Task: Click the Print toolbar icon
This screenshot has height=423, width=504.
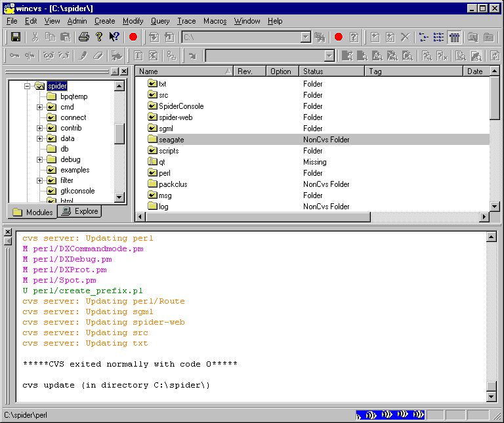Action: (84, 37)
